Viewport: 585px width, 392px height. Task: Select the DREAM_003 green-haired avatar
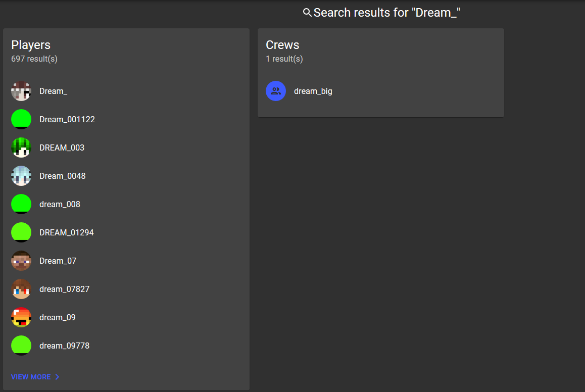pos(21,148)
